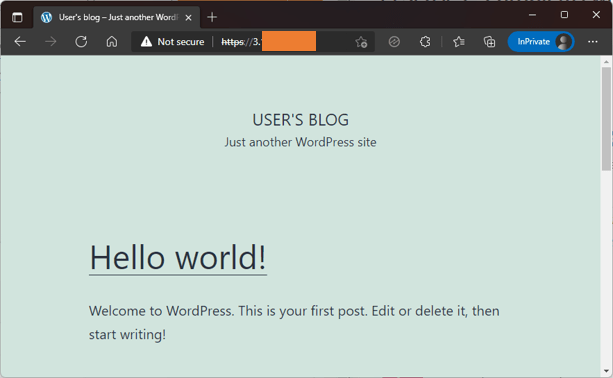Close the User's blog tab

pos(188,18)
